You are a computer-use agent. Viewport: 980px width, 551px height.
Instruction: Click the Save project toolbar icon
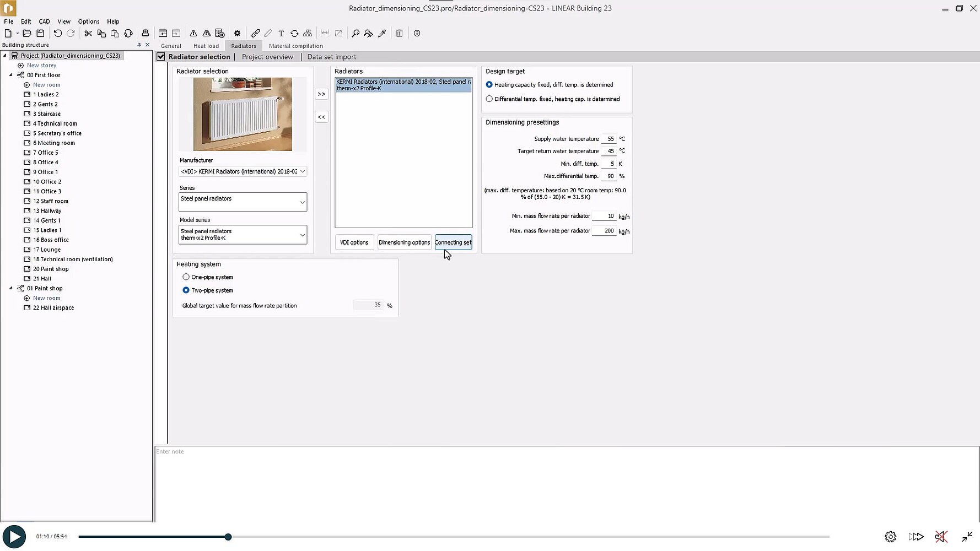pos(40,34)
